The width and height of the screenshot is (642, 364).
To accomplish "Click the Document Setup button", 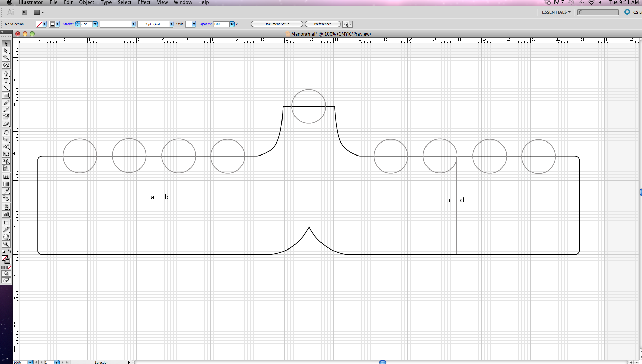I will 276,24.
